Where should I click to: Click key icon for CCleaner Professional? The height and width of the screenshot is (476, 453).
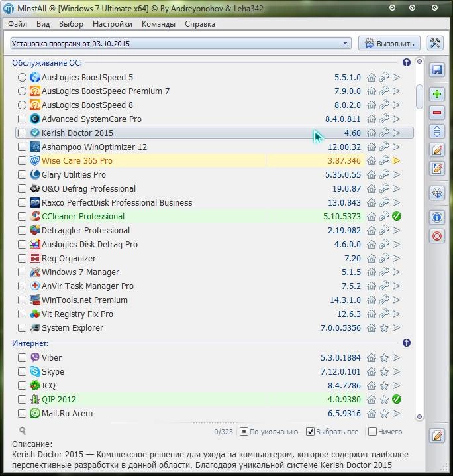(x=385, y=216)
